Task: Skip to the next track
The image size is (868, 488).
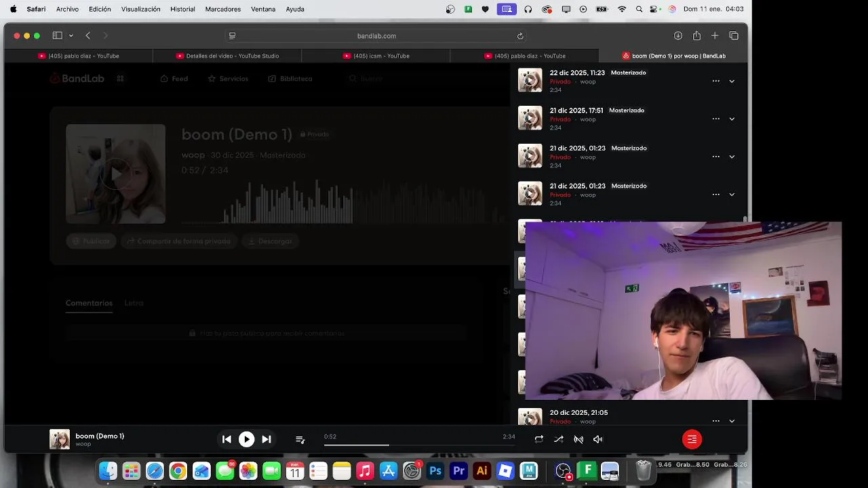Action: tap(267, 439)
